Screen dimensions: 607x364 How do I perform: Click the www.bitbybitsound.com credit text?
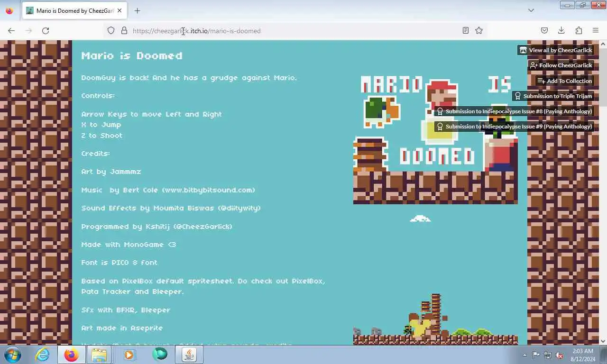coord(209,190)
